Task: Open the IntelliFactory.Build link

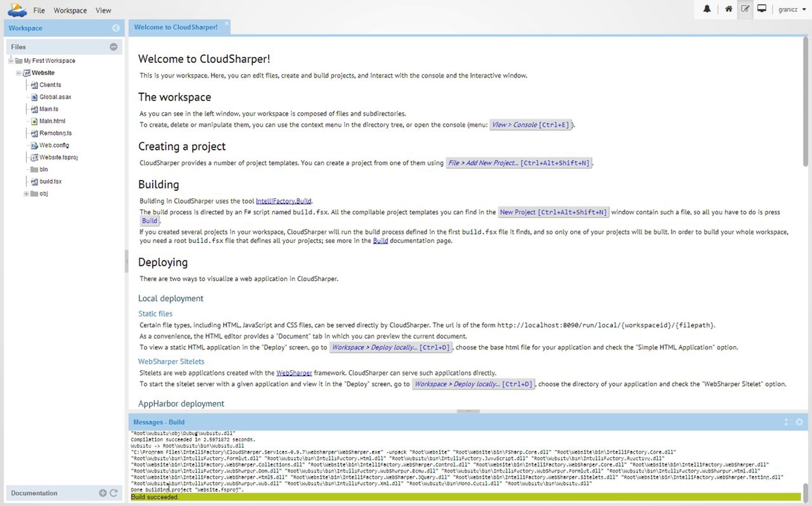Action: coord(284,201)
